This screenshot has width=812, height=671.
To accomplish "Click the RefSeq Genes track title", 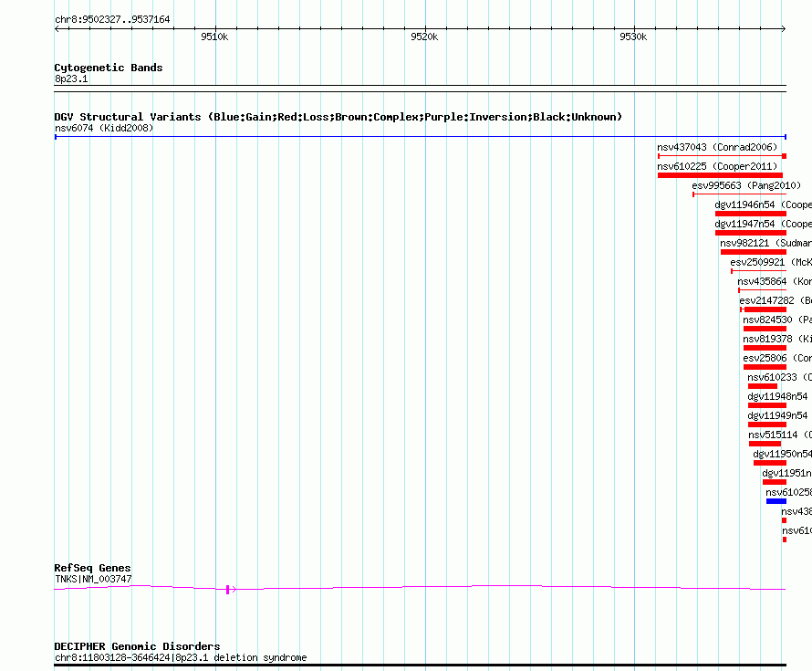I will tap(92, 568).
